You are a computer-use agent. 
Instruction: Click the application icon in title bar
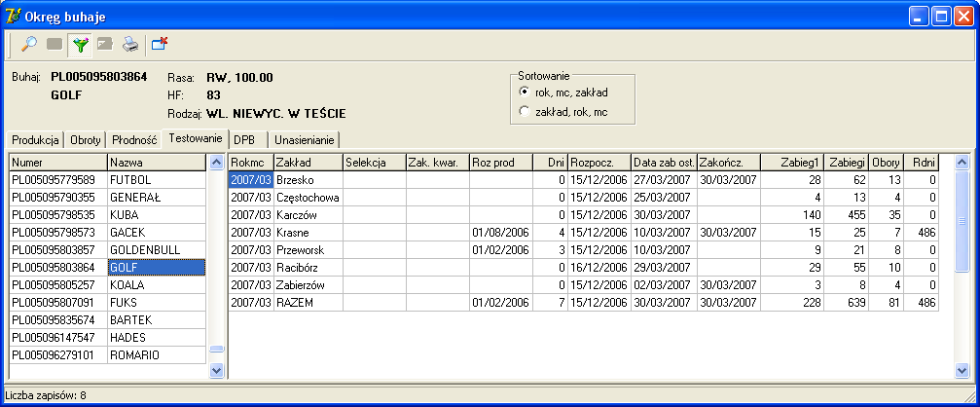click(x=12, y=17)
